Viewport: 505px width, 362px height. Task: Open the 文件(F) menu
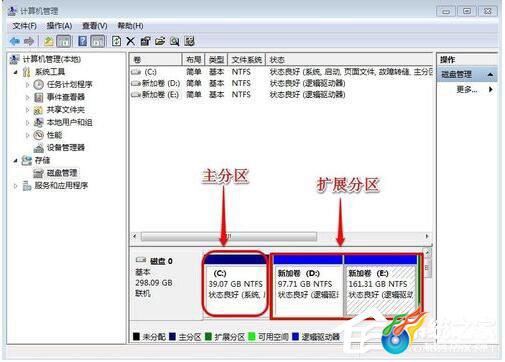tap(24, 26)
